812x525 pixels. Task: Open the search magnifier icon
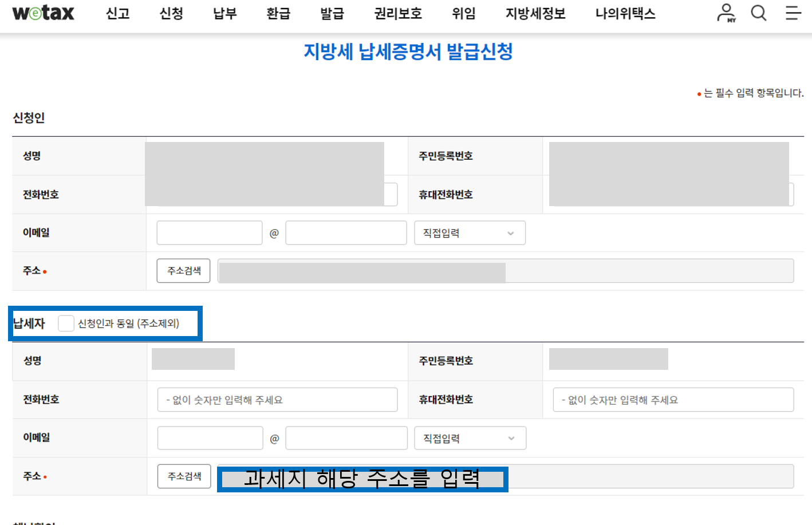758,13
